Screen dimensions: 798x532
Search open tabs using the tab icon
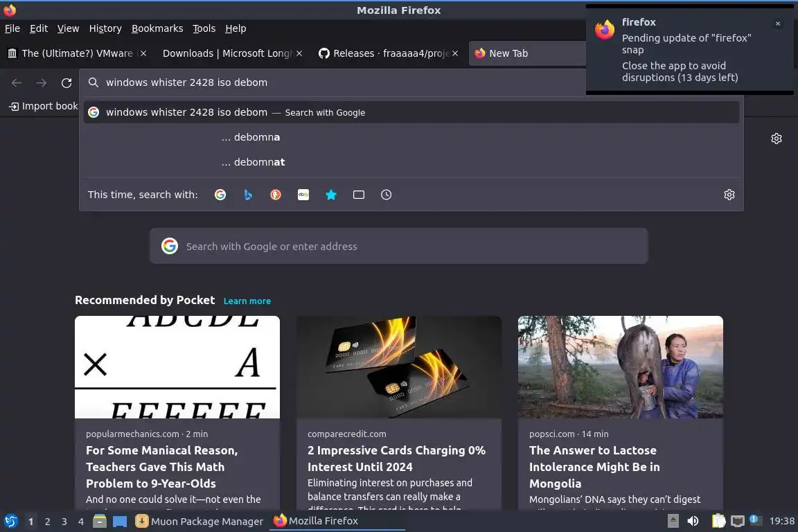[x=359, y=195]
